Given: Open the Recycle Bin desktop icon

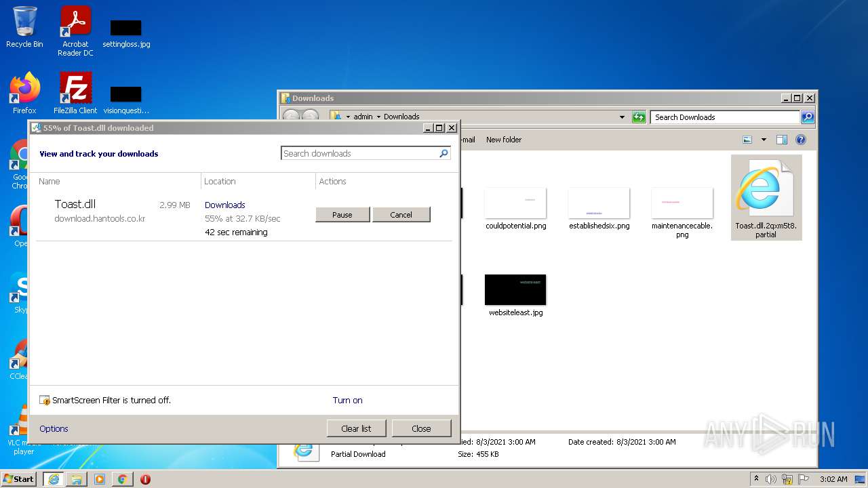Looking at the screenshot, I should coord(24,28).
